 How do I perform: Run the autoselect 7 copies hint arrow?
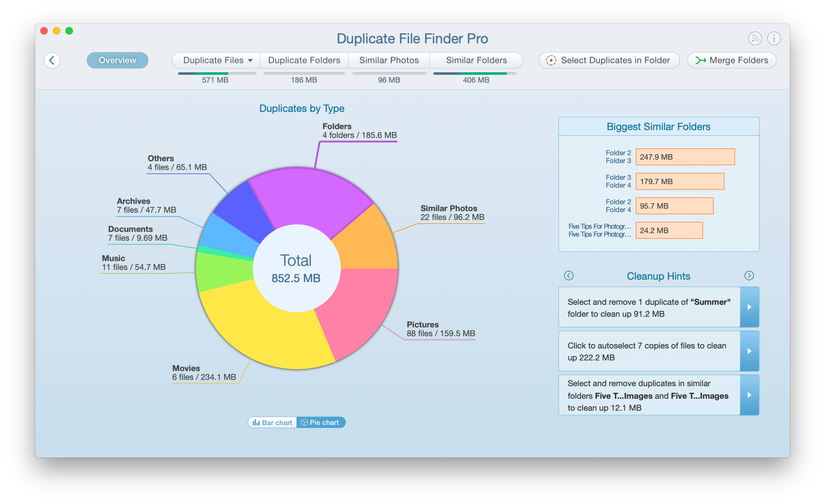click(749, 351)
